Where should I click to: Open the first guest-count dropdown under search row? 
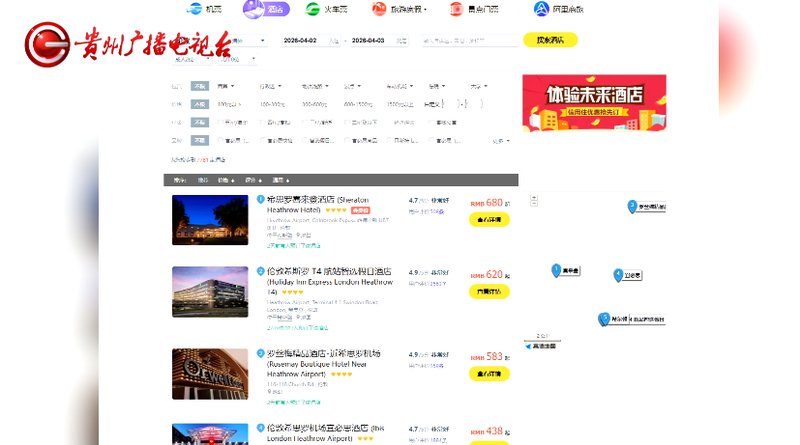pyautogui.click(x=191, y=59)
